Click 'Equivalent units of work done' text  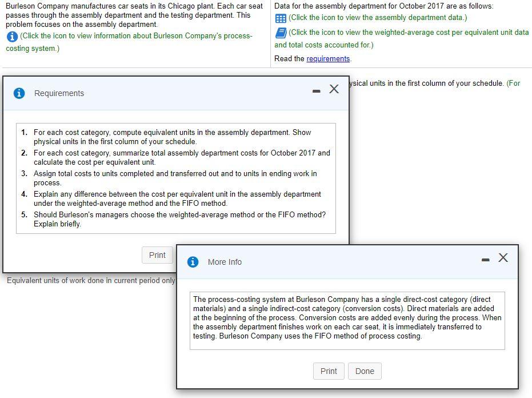click(x=91, y=281)
